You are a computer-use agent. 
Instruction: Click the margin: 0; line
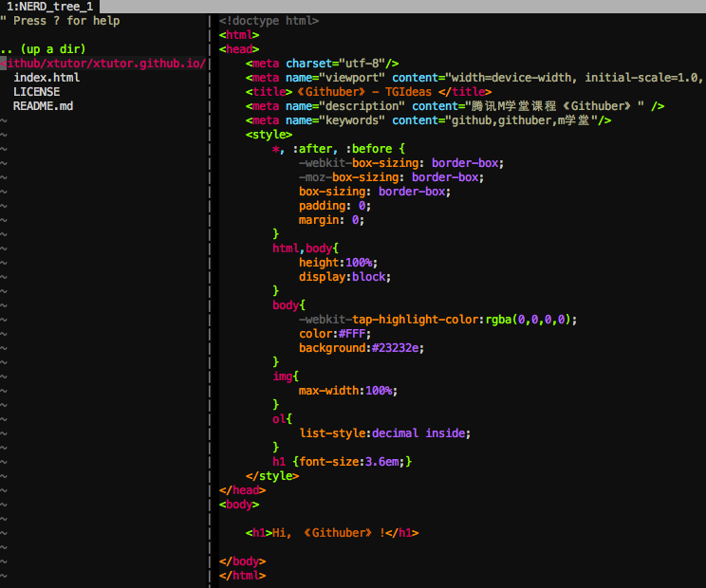(x=331, y=220)
